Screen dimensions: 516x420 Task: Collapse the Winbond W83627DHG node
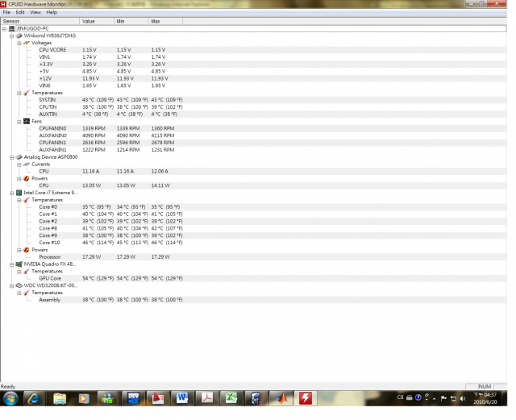coord(12,36)
